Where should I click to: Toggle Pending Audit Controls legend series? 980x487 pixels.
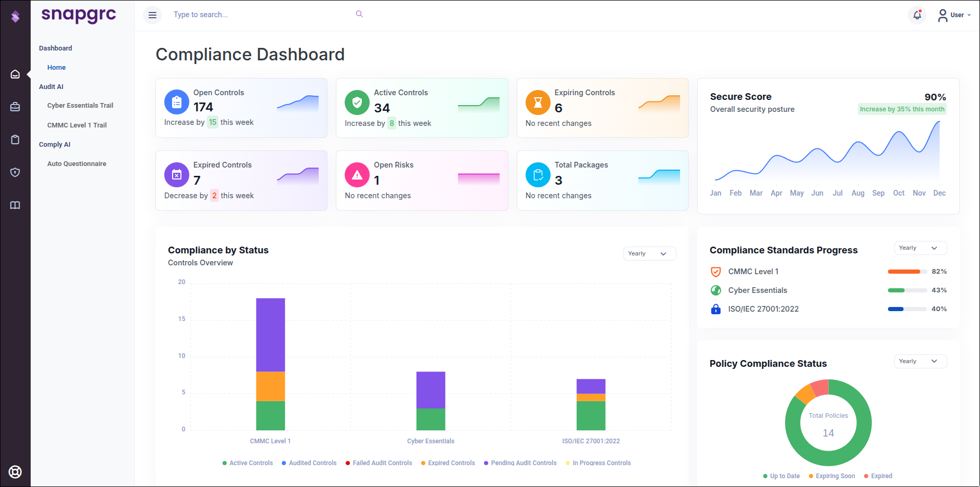click(x=520, y=463)
